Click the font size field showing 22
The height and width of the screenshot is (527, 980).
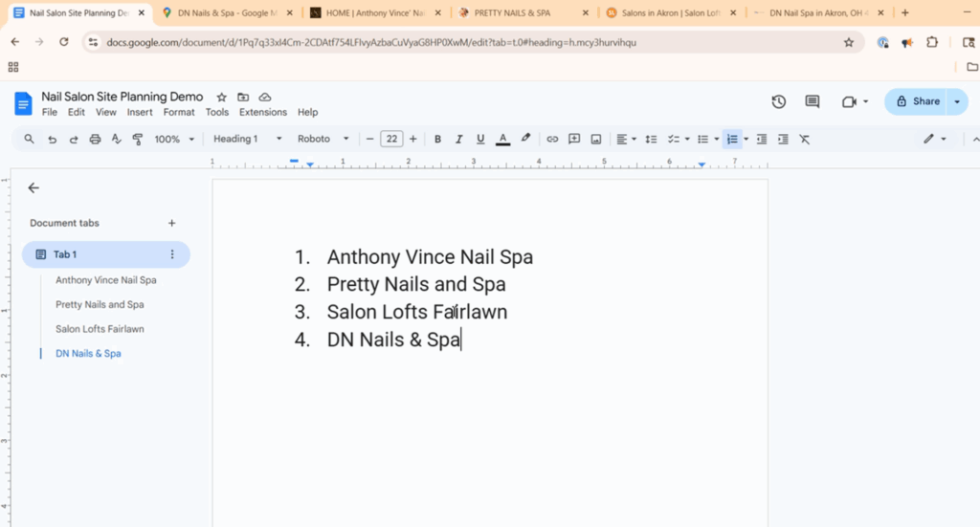click(x=391, y=140)
